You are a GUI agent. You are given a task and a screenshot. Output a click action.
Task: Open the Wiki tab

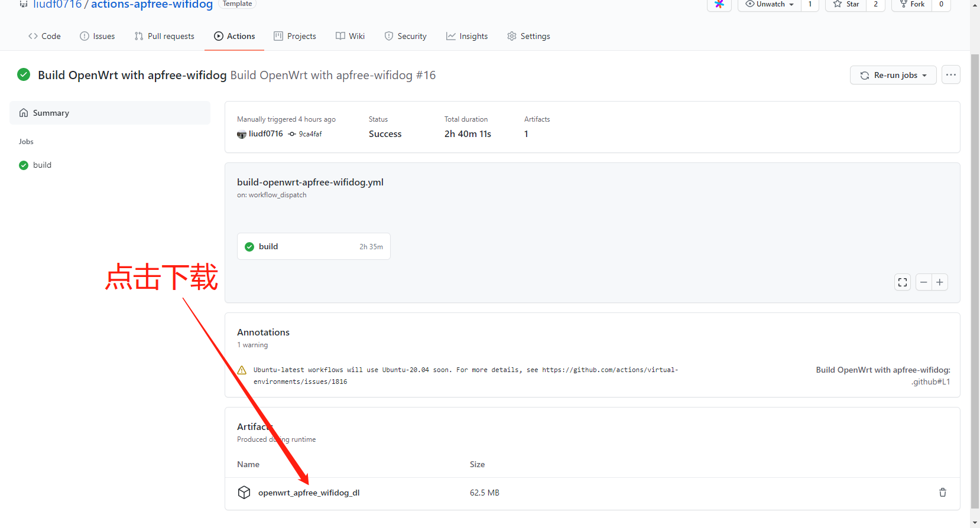pos(351,36)
